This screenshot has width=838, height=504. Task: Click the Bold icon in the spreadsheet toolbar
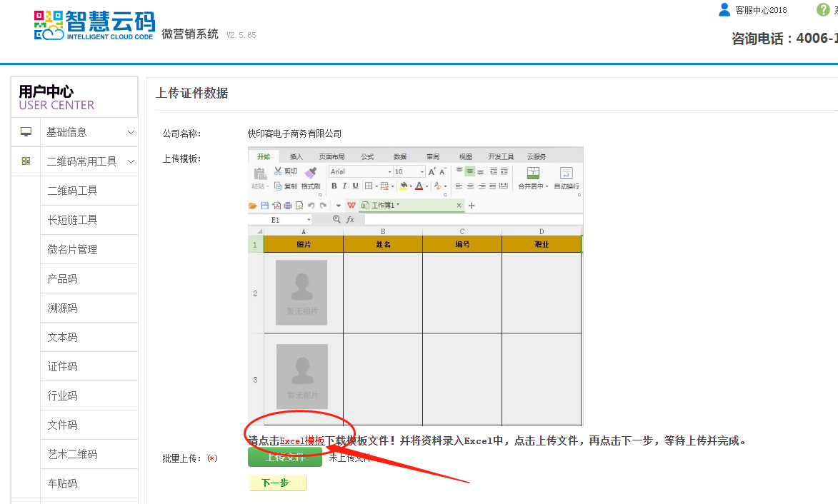pos(334,186)
